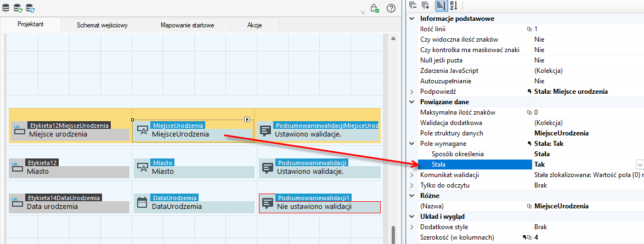644x244 pixels.
Task: Click the text field icon of Miasto control
Action: [142, 167]
